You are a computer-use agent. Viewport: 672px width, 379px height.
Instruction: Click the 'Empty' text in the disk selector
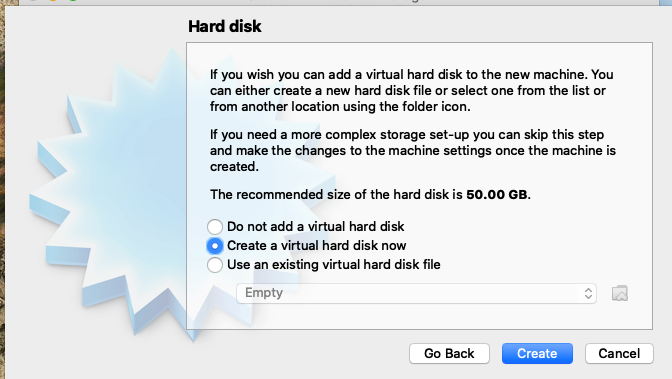coord(264,293)
